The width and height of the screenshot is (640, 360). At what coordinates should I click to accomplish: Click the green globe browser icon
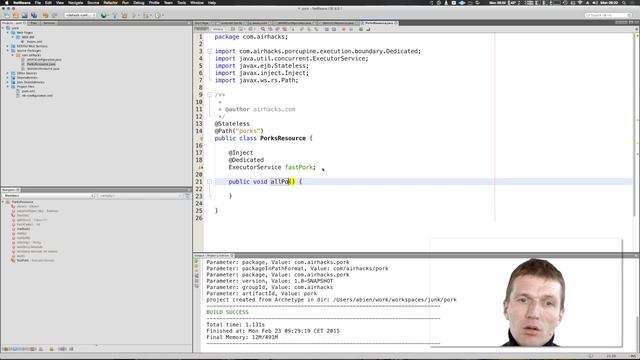pos(104,15)
